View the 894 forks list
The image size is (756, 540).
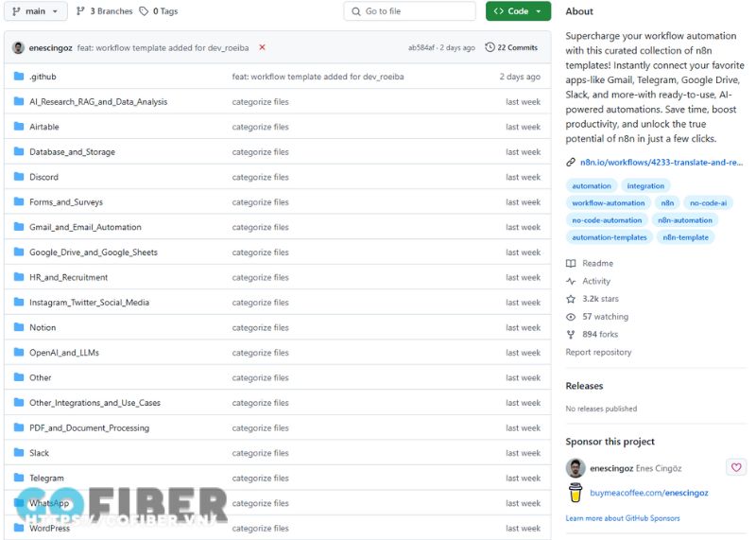pos(600,335)
